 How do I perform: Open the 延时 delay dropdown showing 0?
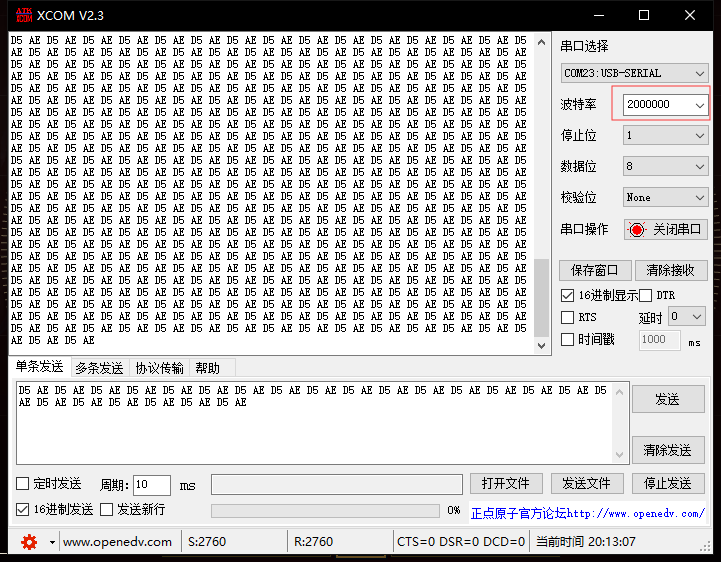coord(687,316)
